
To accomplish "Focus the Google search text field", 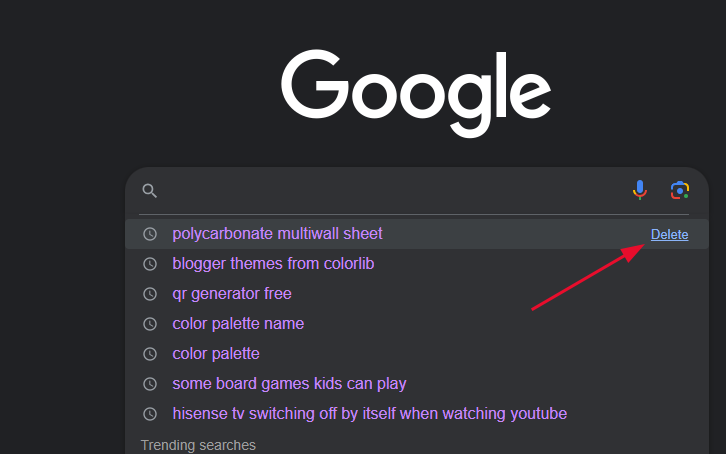I will pyautogui.click(x=394, y=191).
